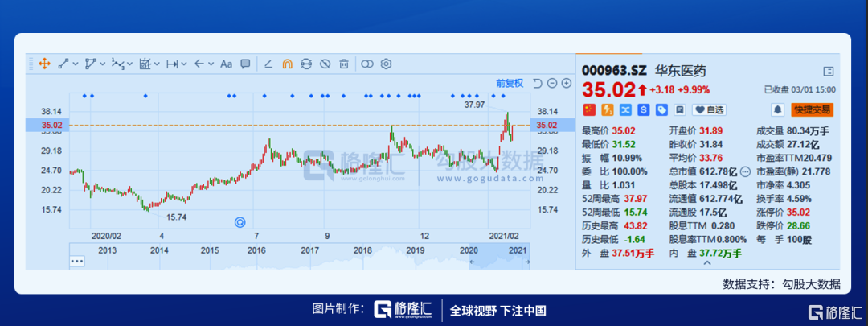
Task: Expand the measurement grid tool dropdown
Action: pos(158,64)
